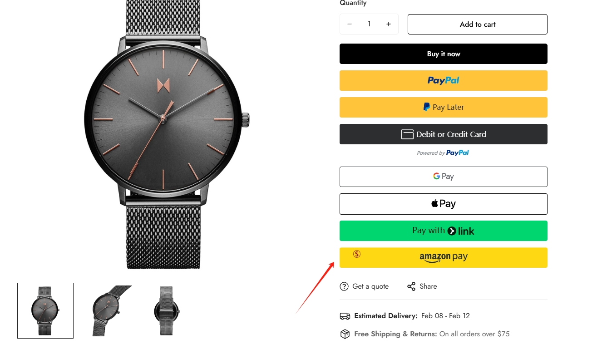Choose the PayPal Pay Later option
The height and width of the screenshot is (364, 602).
click(x=444, y=107)
